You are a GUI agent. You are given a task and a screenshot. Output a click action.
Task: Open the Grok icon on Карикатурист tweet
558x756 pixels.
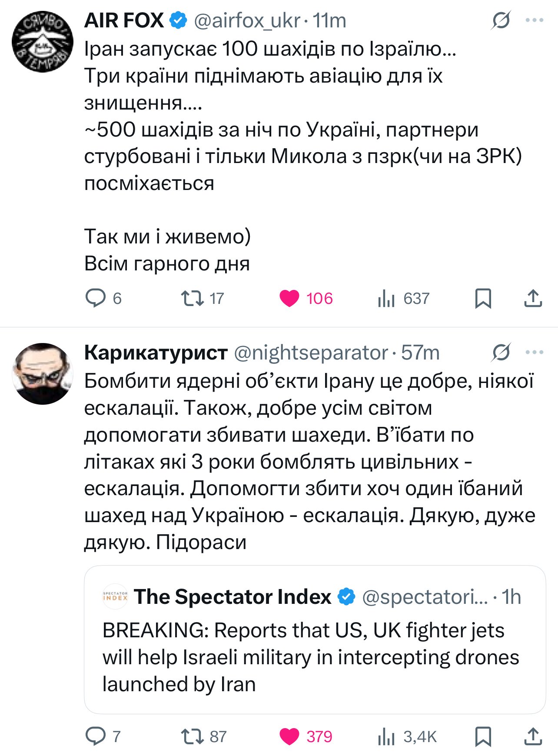click(x=501, y=352)
